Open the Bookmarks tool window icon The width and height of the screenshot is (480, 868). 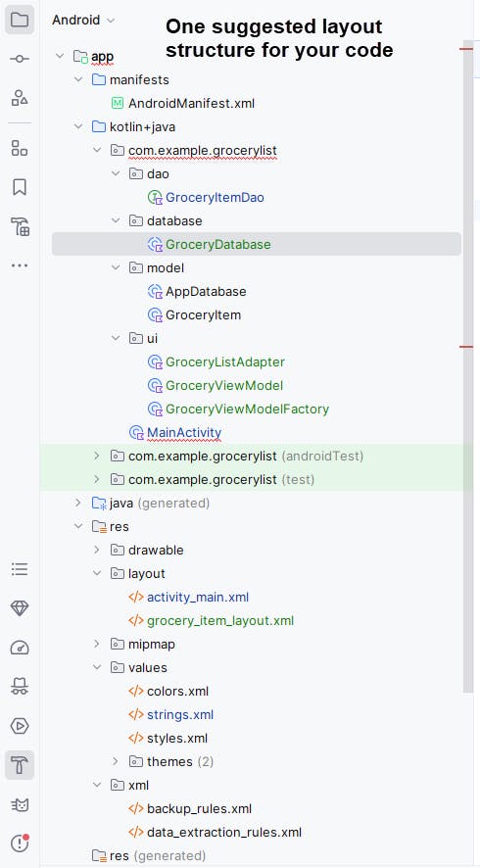20,187
